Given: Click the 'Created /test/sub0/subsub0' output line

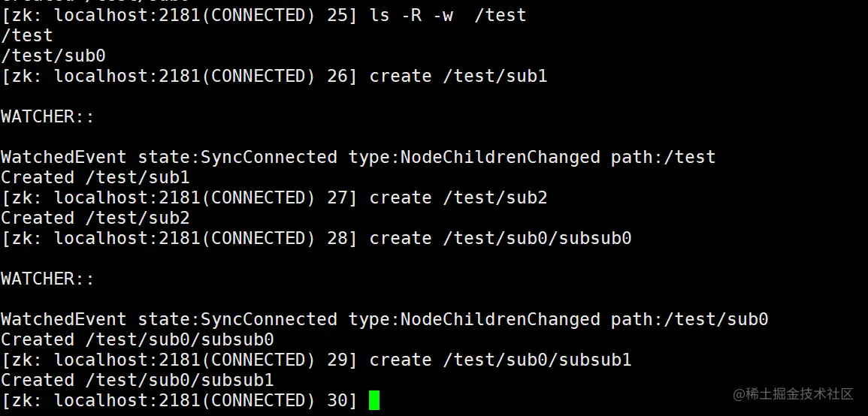Looking at the screenshot, I should (137, 339).
